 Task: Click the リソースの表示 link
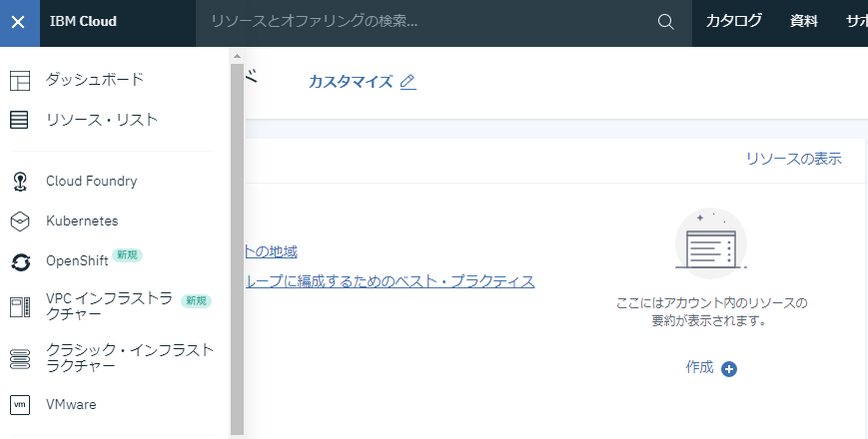pyautogui.click(x=794, y=159)
